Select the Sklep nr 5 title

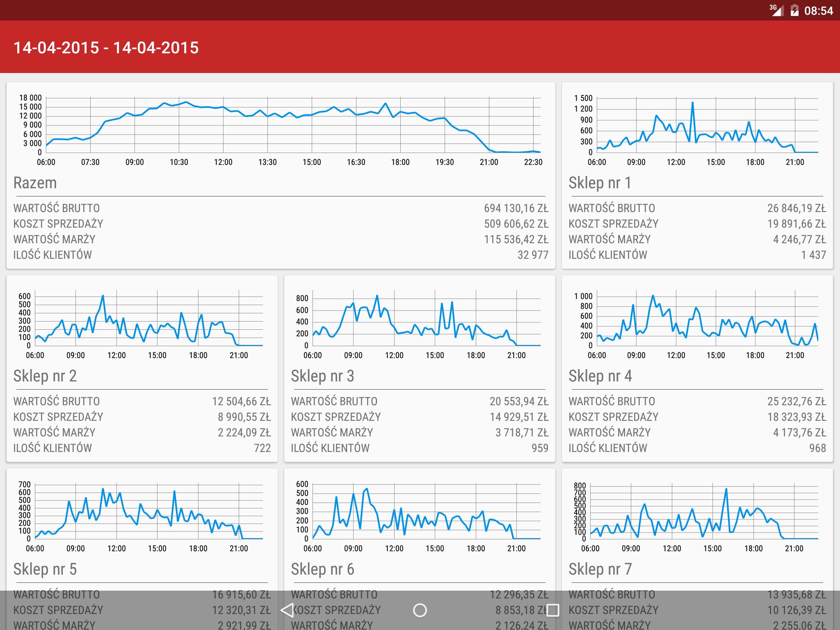pyautogui.click(x=45, y=569)
